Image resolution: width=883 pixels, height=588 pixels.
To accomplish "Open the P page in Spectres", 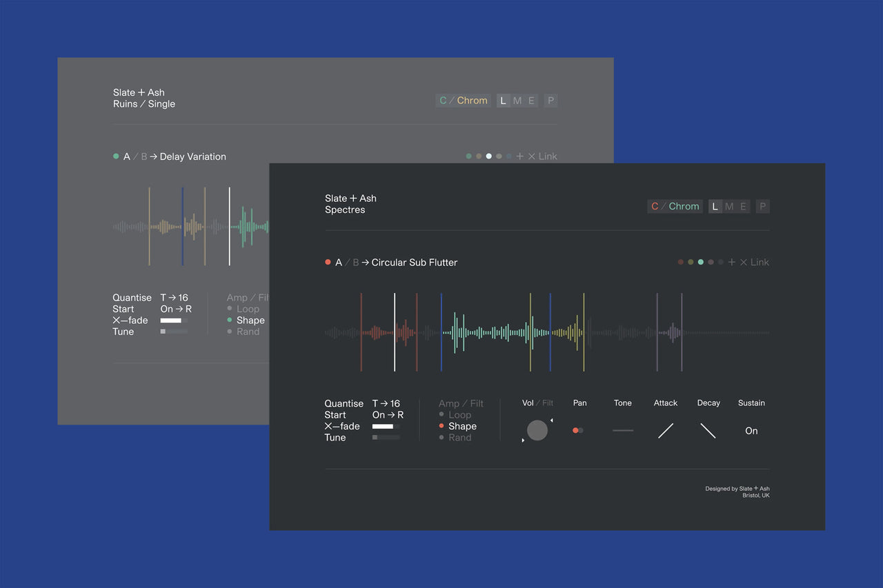I will 762,206.
